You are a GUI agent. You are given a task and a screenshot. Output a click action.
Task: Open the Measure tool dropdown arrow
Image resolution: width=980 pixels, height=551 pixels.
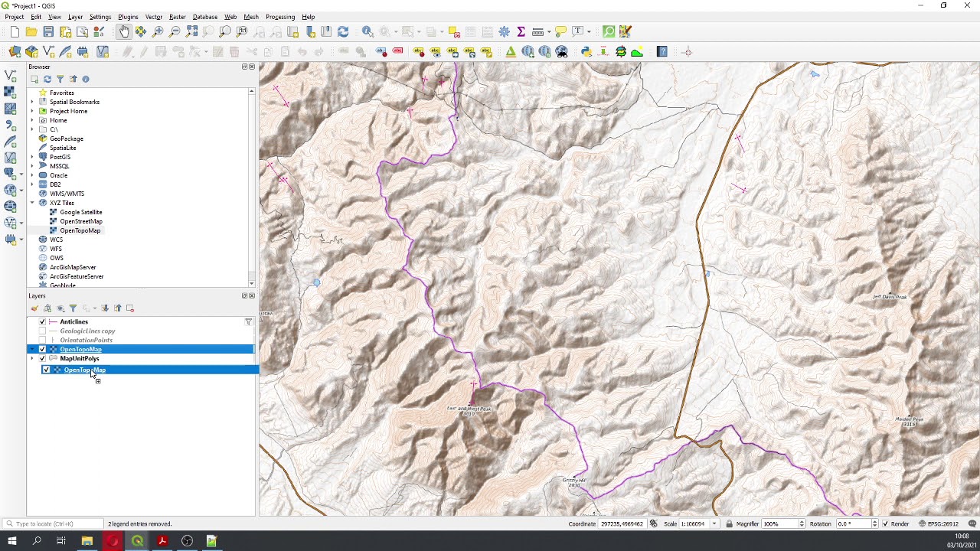(x=548, y=31)
